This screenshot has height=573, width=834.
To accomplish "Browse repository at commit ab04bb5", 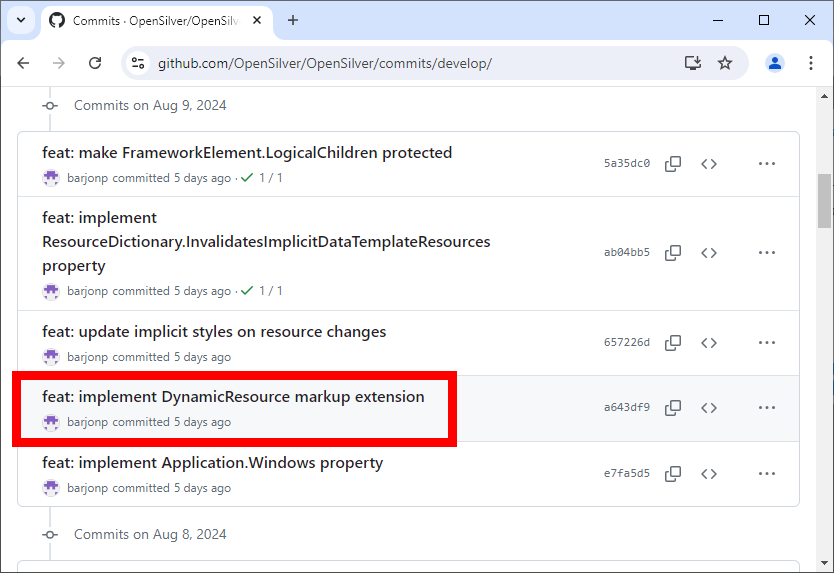I will pyautogui.click(x=709, y=253).
